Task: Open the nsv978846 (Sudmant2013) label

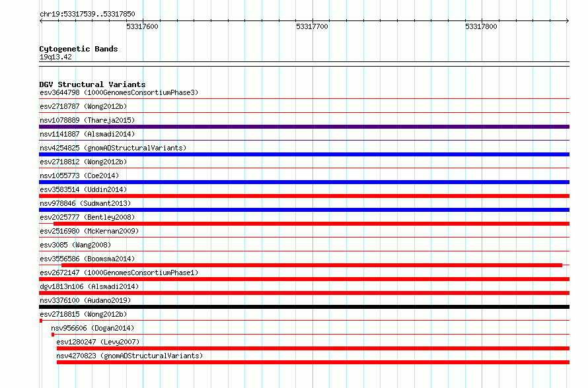Action: 85,203
